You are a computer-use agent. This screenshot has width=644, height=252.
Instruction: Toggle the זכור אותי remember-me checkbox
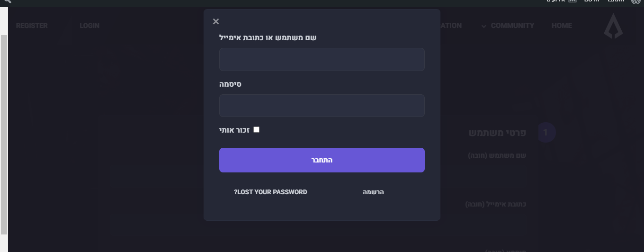tap(256, 129)
